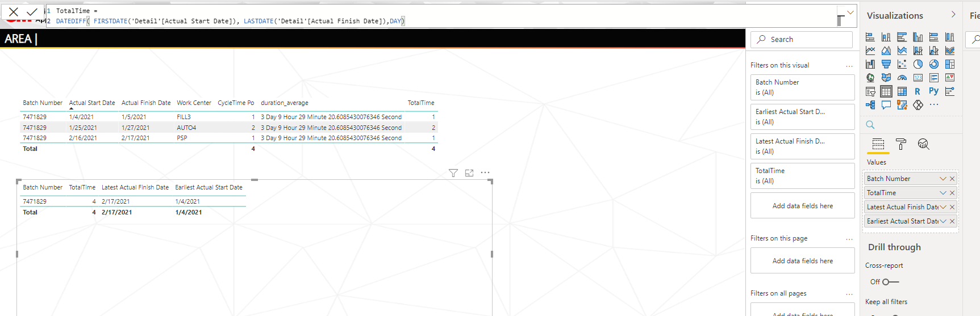Switch to the Analytics magnifier tab
The height and width of the screenshot is (316, 980).
pos(923,144)
